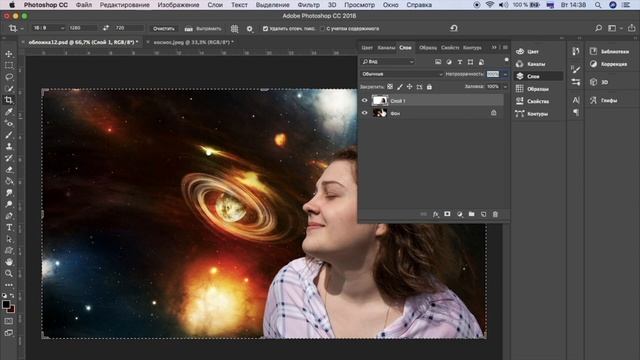Select the Paint Bucket tool
The width and height of the screenshot is (640, 360).
[9, 181]
